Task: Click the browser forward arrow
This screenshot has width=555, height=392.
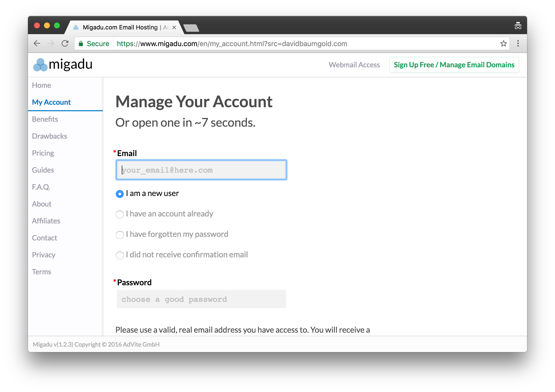Action: click(x=51, y=44)
